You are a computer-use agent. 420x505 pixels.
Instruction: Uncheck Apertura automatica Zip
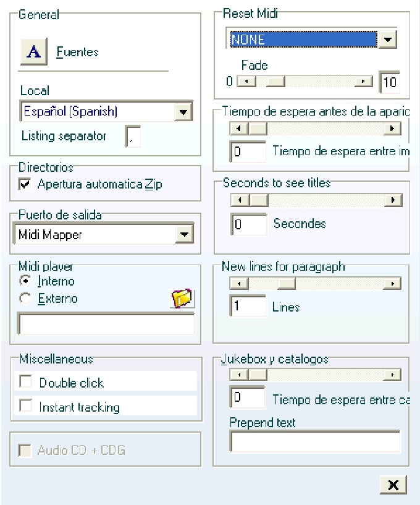[25, 184]
